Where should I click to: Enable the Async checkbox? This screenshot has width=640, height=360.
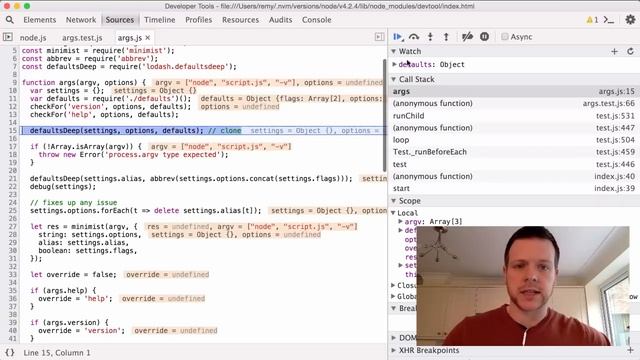pyautogui.click(x=505, y=37)
